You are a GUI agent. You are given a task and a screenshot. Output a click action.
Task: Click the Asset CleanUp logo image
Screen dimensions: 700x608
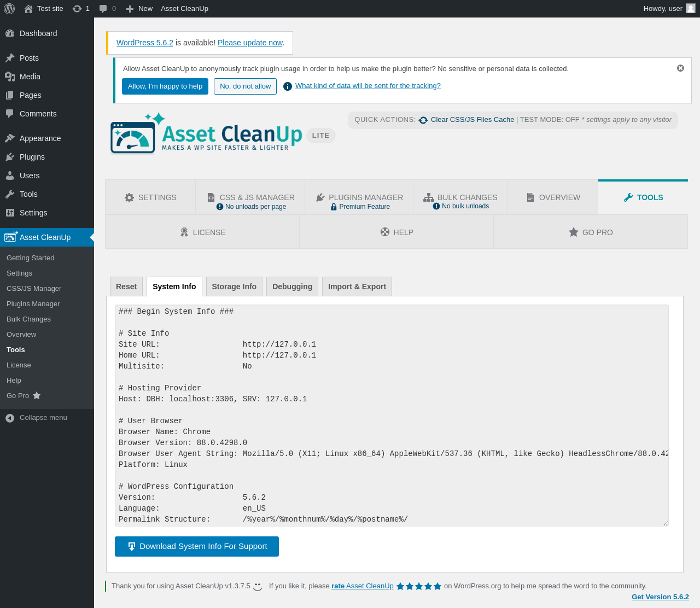[206, 133]
